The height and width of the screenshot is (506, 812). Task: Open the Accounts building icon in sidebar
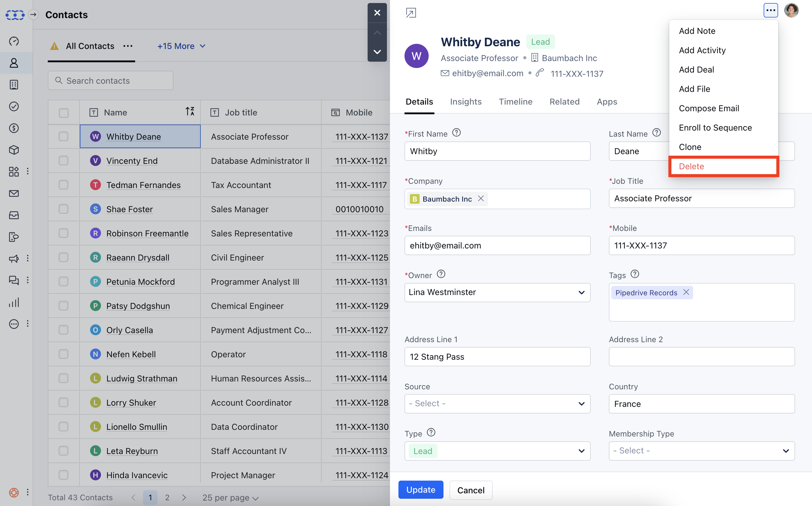point(14,85)
